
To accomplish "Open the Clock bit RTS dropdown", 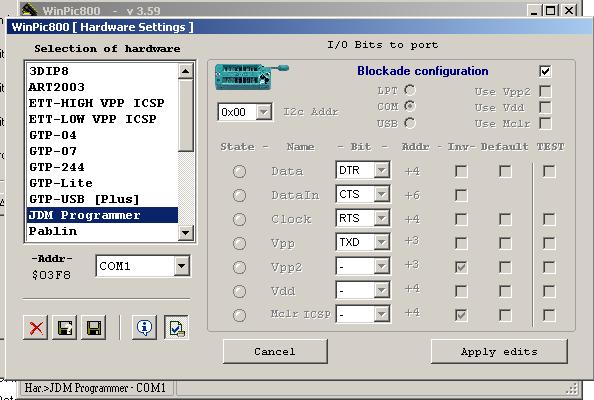I will (x=381, y=218).
